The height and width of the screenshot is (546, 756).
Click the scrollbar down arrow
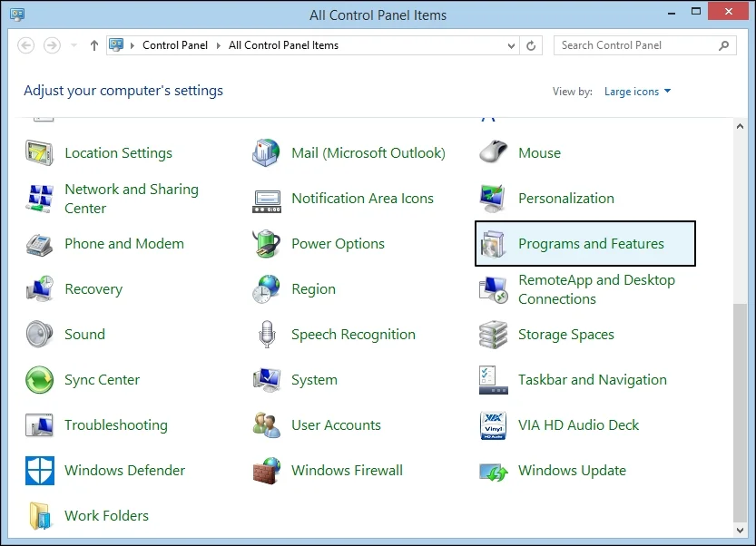tap(740, 530)
